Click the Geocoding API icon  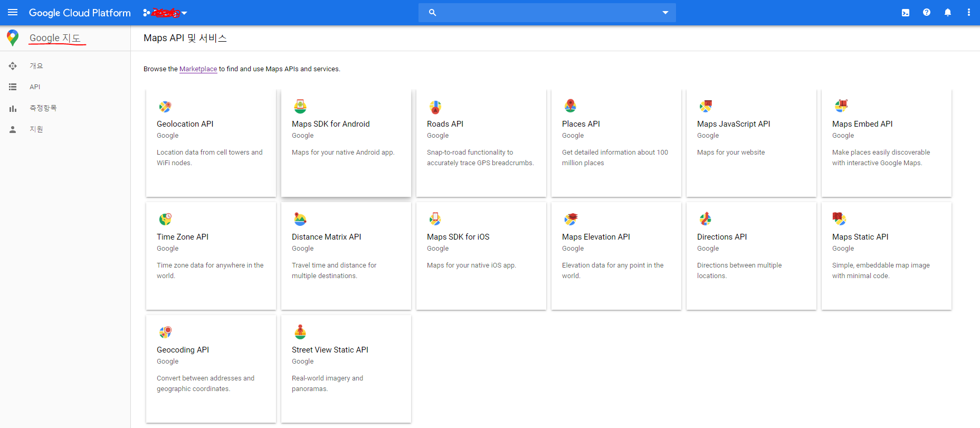(x=165, y=332)
